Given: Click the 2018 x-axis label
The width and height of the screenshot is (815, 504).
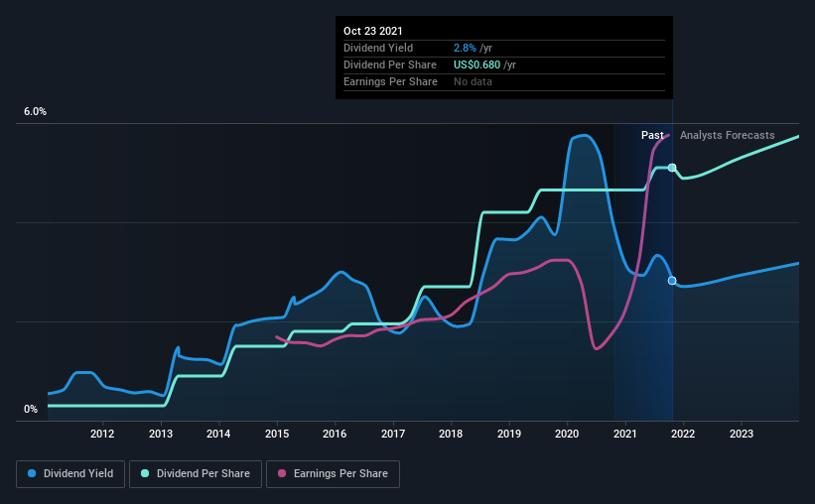Looking at the screenshot, I should (451, 434).
